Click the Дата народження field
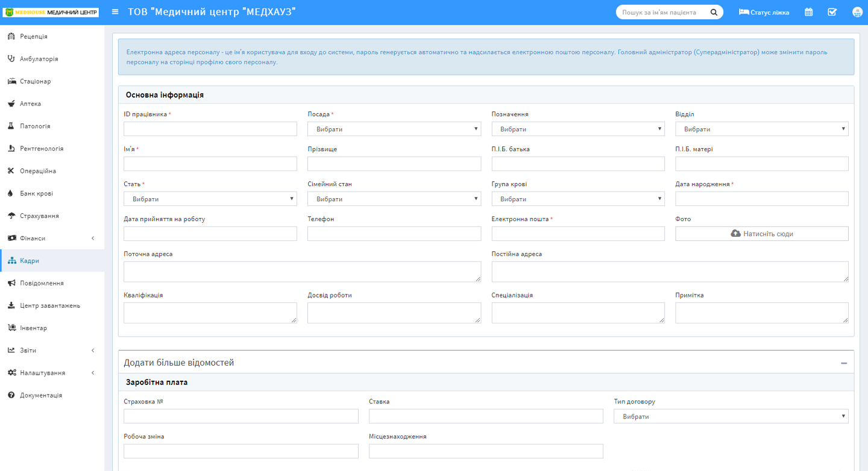The image size is (868, 471). point(762,199)
